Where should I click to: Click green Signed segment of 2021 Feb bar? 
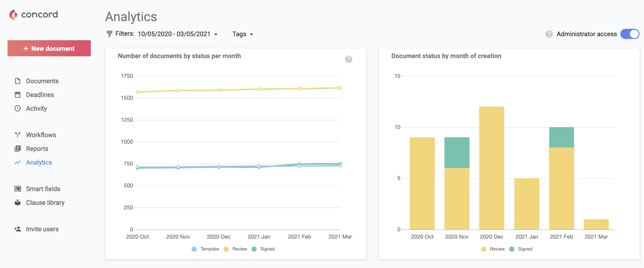[x=561, y=137]
